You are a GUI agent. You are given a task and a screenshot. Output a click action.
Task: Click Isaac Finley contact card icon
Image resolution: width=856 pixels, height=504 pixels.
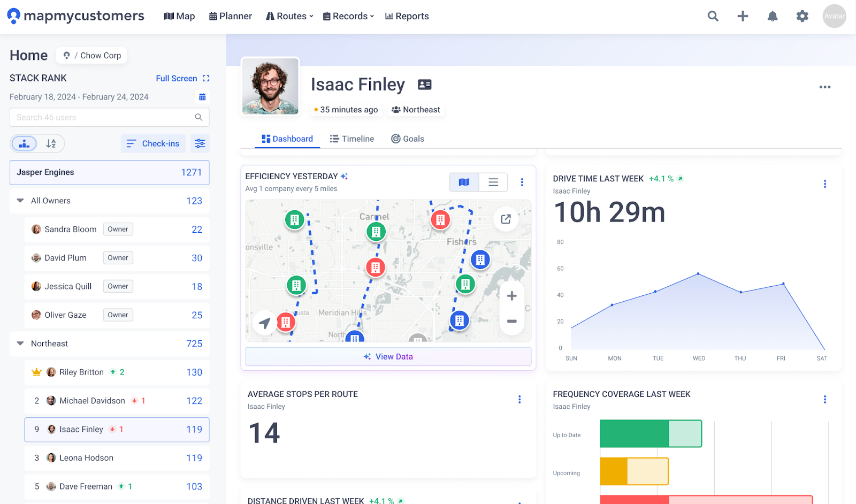click(x=425, y=85)
